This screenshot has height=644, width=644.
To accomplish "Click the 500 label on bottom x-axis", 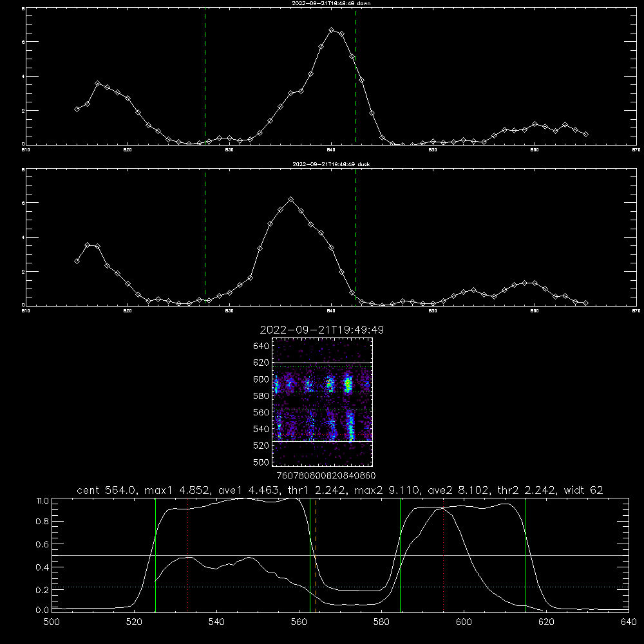I will (52, 622).
